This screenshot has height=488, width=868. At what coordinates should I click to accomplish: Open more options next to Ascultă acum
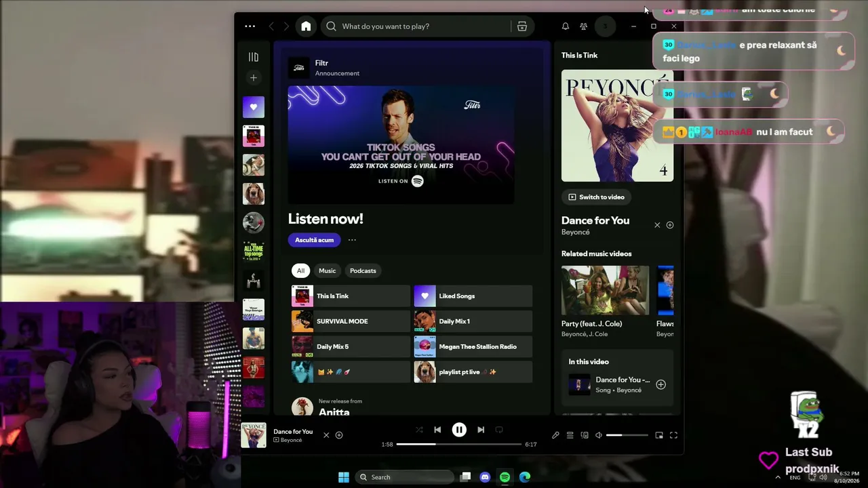[352, 240]
